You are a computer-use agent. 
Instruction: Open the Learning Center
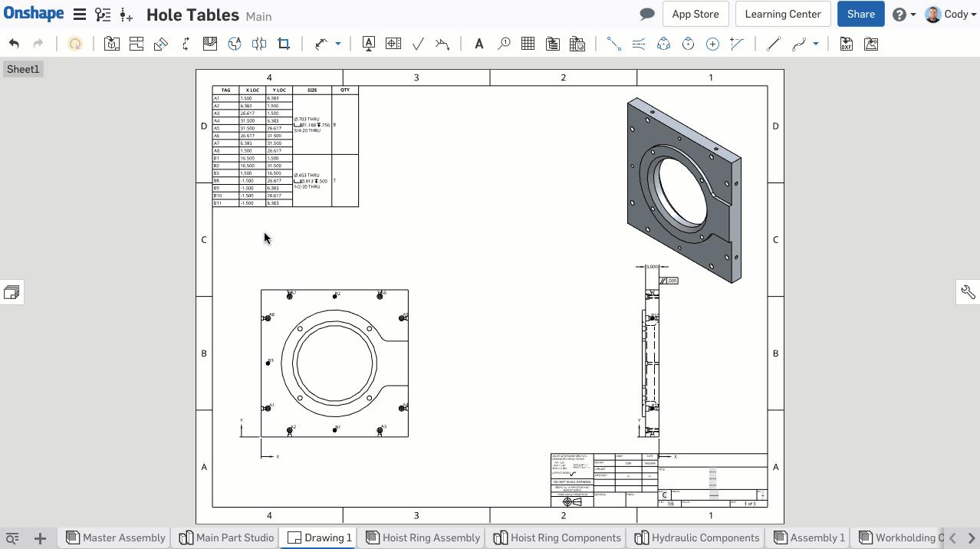[782, 14]
